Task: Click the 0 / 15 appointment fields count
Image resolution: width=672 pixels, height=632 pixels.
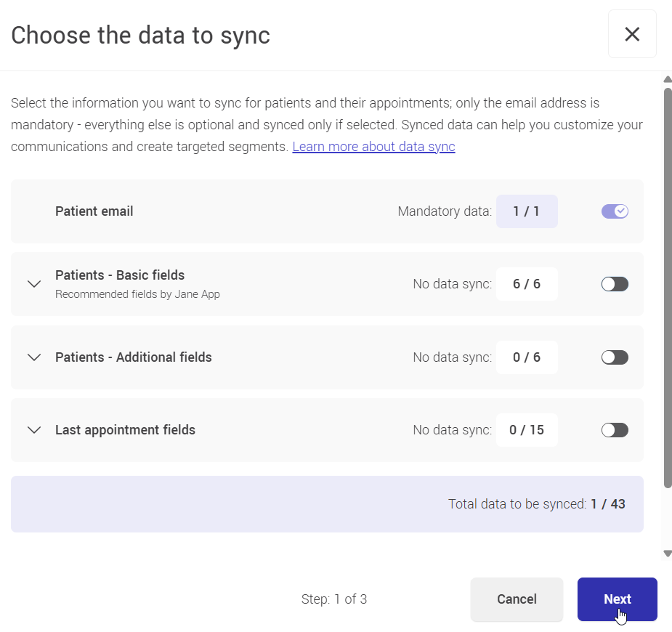Action: pos(527,430)
